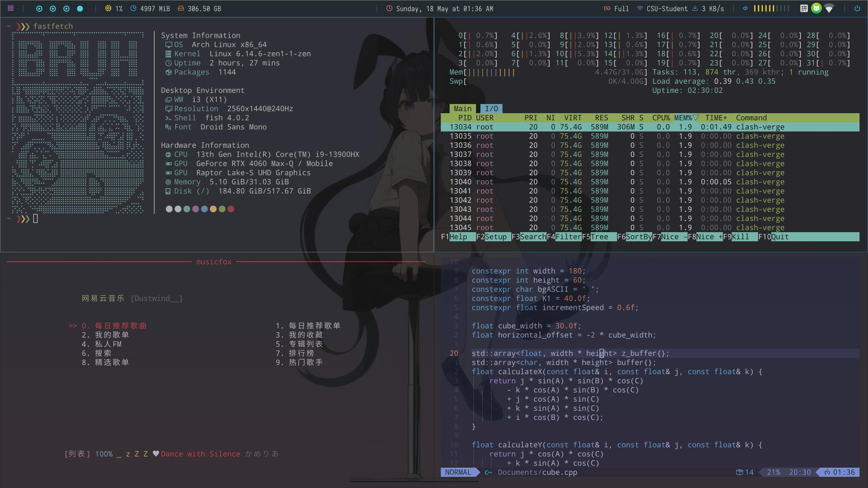868x488 pixels.
Task: Click the speaker volume icon
Action: [x=745, y=8]
